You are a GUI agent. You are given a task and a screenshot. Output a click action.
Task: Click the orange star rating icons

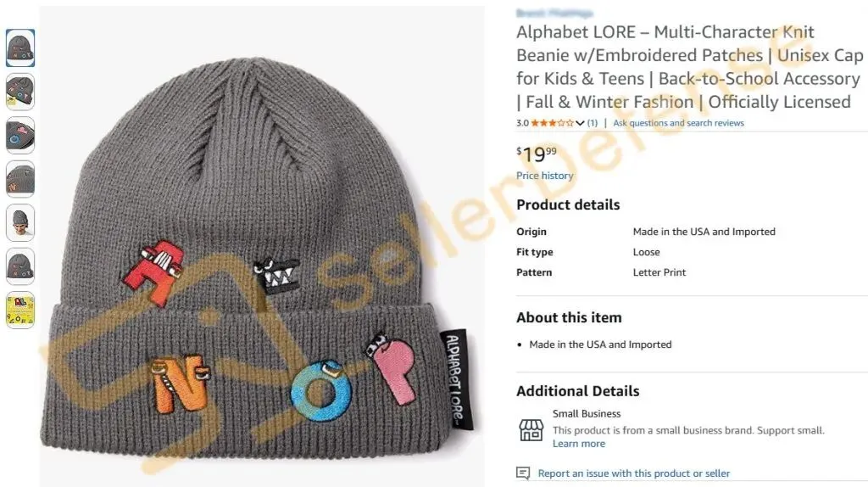(552, 123)
